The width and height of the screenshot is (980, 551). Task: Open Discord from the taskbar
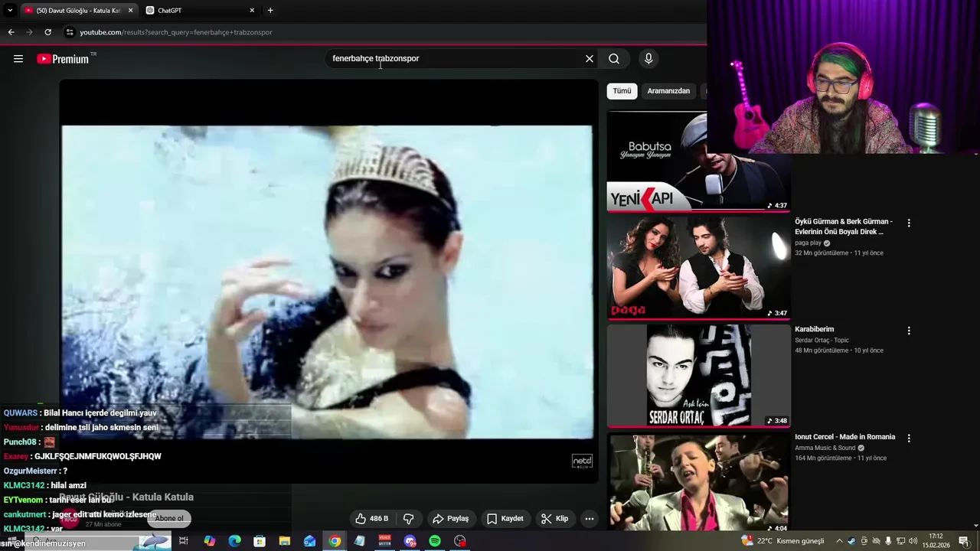pyautogui.click(x=410, y=541)
